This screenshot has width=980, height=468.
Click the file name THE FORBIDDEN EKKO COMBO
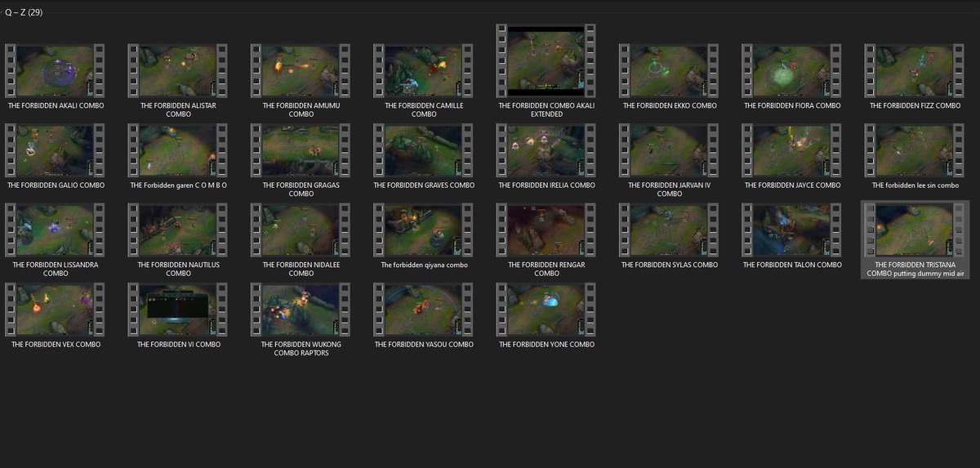[669, 105]
